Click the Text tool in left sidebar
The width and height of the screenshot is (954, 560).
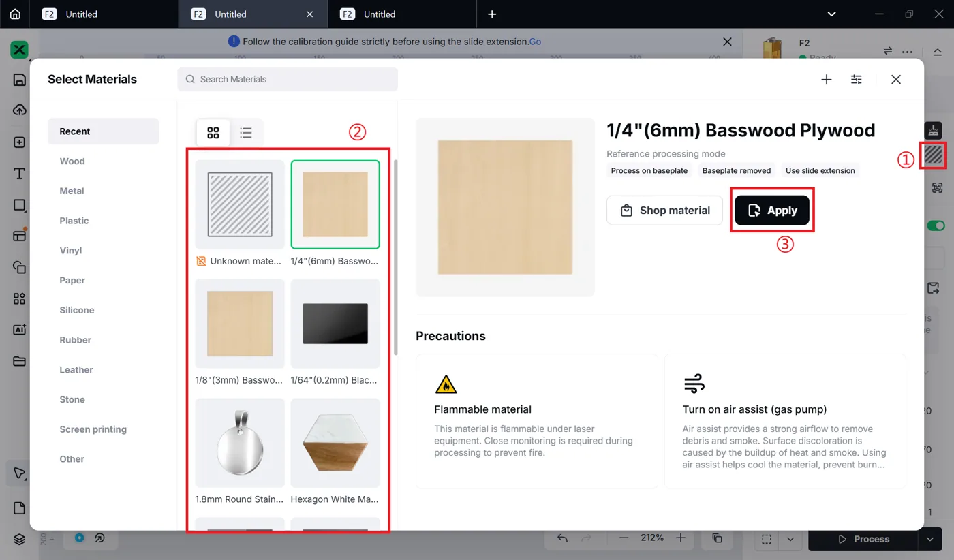(19, 174)
